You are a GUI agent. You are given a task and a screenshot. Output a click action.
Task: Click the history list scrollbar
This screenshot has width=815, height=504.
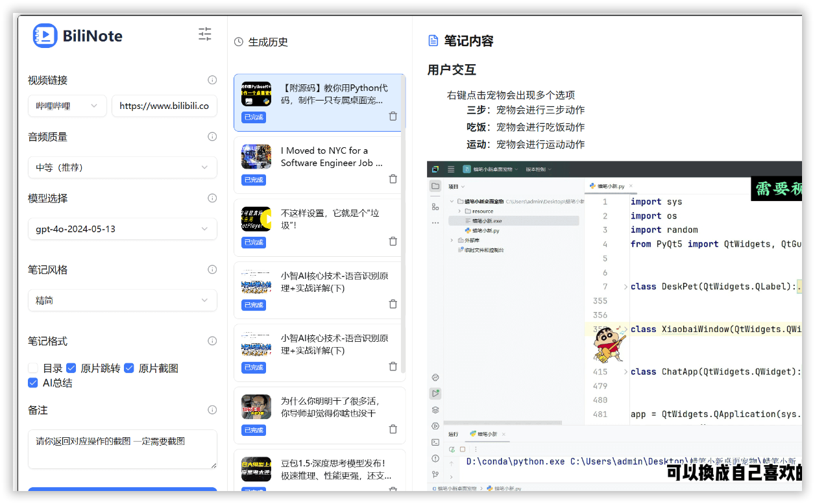click(x=404, y=224)
